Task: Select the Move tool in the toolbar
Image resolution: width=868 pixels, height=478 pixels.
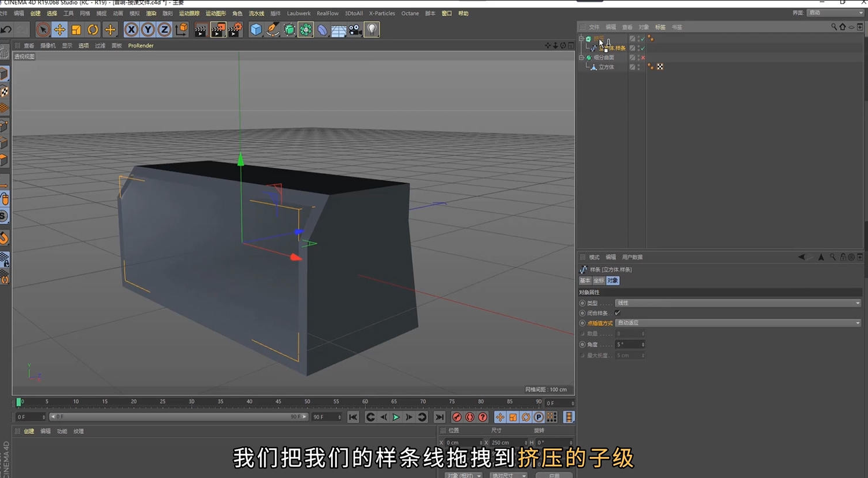Action: (60, 29)
